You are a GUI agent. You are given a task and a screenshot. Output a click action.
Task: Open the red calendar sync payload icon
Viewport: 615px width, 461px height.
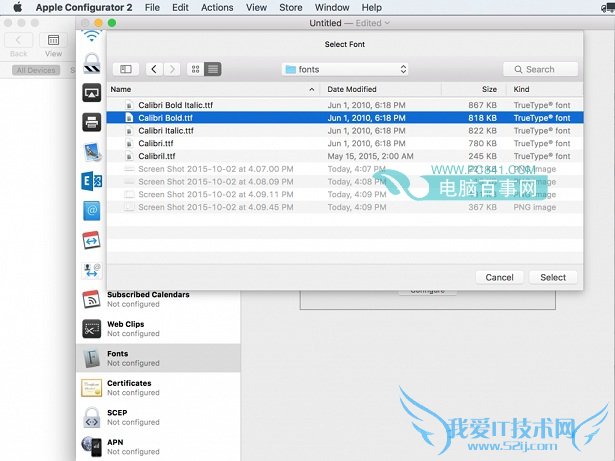coord(92,240)
